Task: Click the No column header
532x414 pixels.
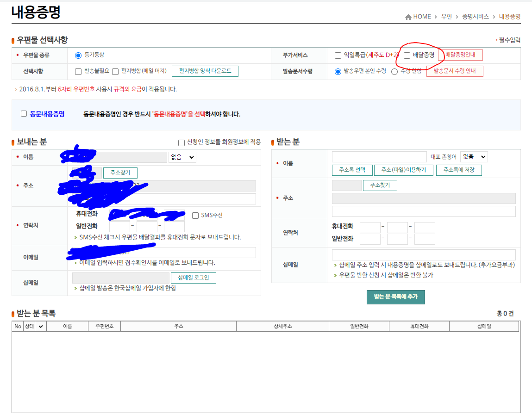Action: (18, 327)
